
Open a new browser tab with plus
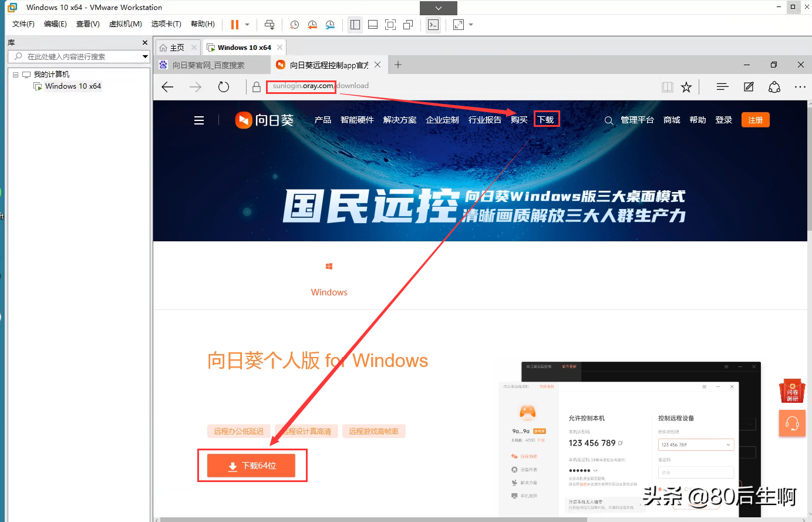pyautogui.click(x=398, y=65)
